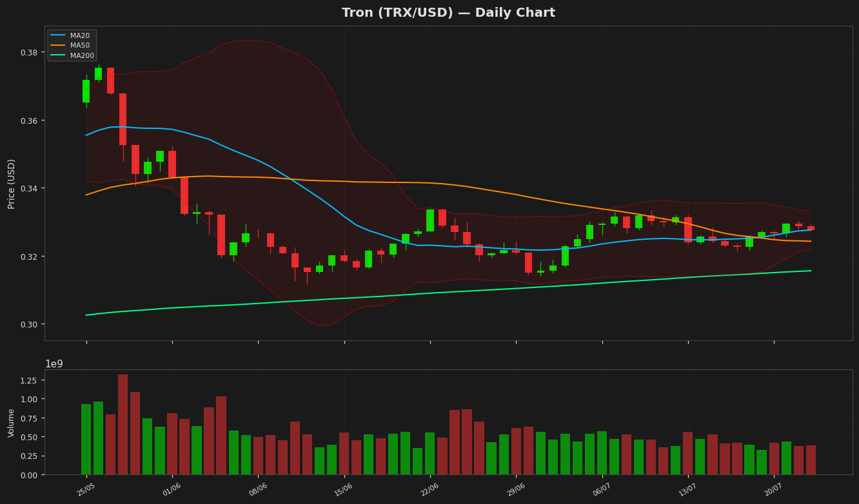Click the 0.36 price tick label
This screenshot has height=504, width=859.
pyautogui.click(x=30, y=121)
